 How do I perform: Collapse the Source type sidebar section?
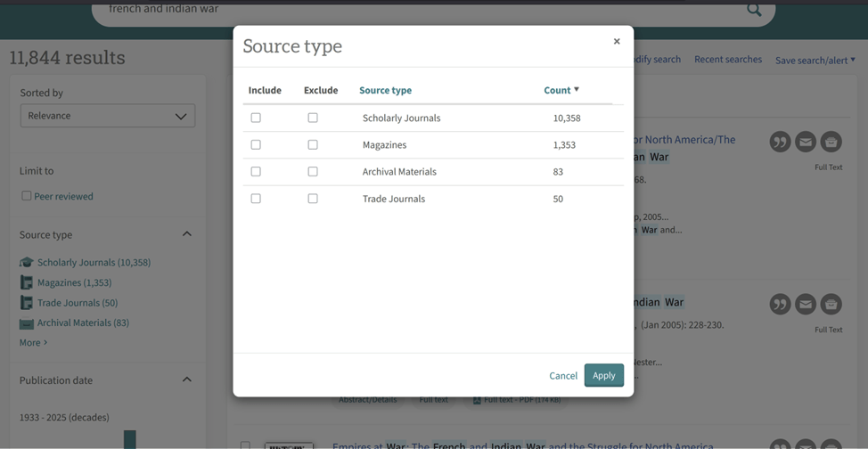point(187,234)
